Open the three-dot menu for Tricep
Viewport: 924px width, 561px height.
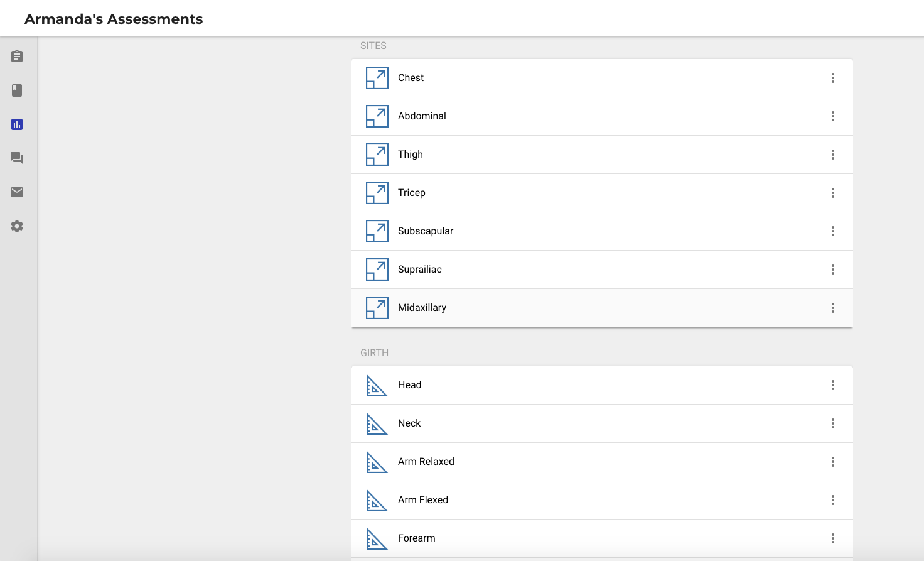tap(833, 193)
